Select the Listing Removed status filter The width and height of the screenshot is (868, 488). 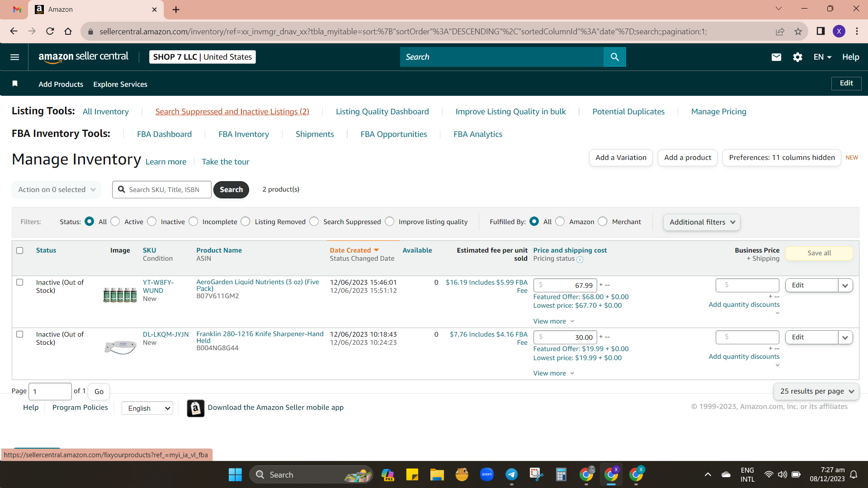coord(245,221)
